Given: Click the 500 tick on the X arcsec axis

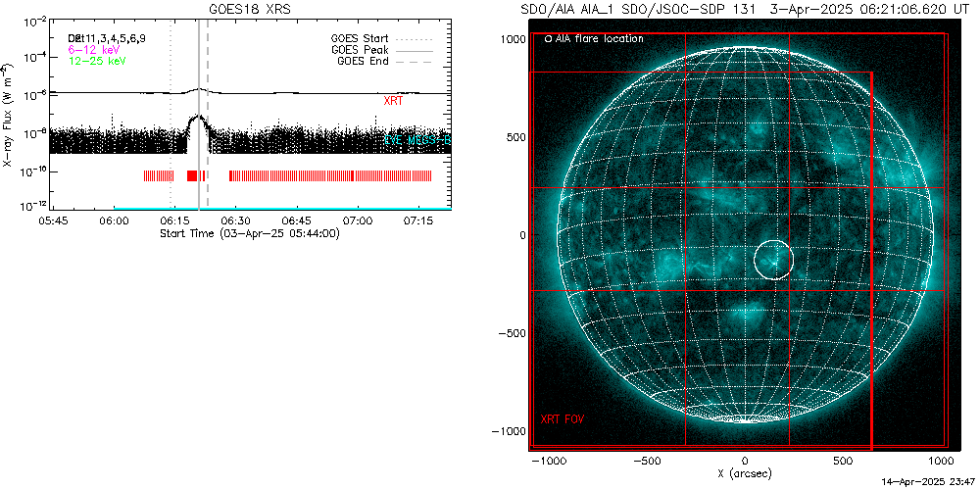Looking at the screenshot, I should (x=843, y=461).
